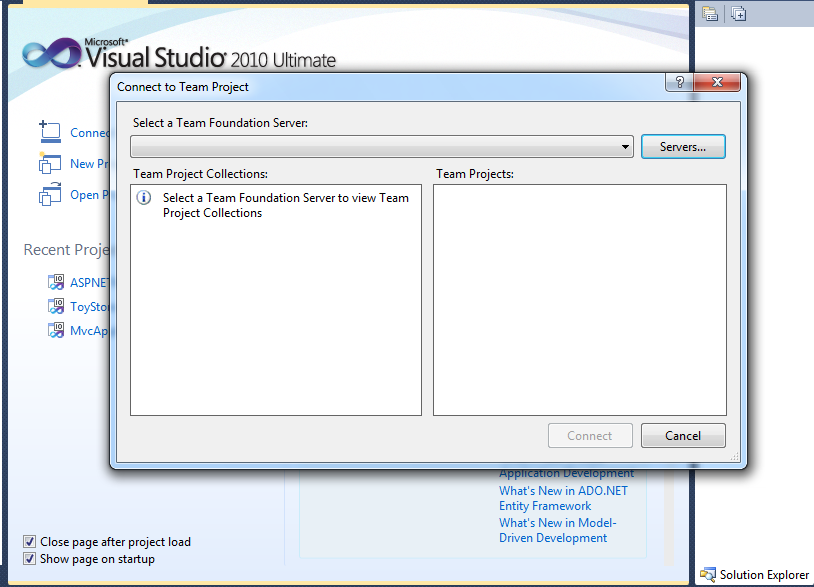Open the Servers... button in dialog
Viewport: 814px width, 587px height.
[x=683, y=147]
